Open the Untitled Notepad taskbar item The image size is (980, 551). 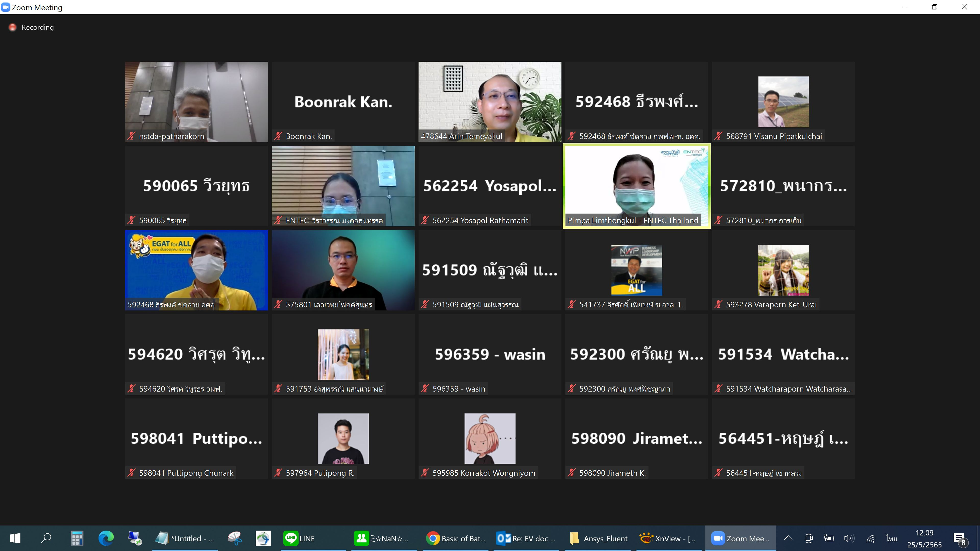pos(185,539)
